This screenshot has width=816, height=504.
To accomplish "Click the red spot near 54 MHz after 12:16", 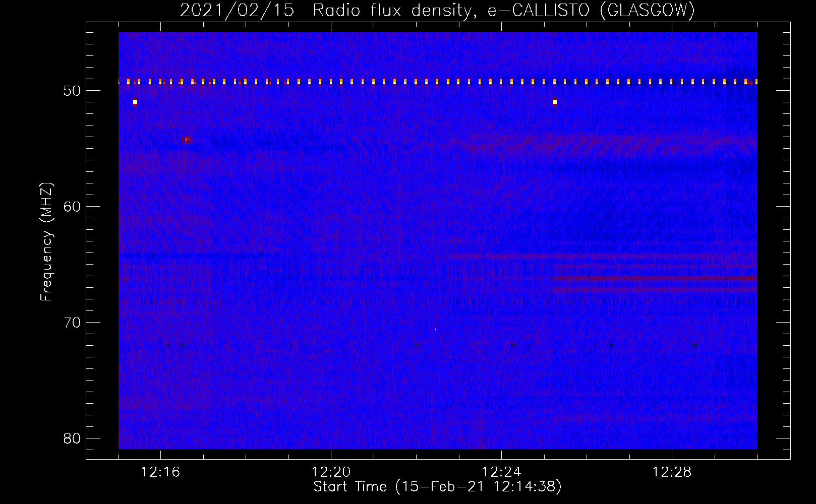I will pyautogui.click(x=187, y=140).
